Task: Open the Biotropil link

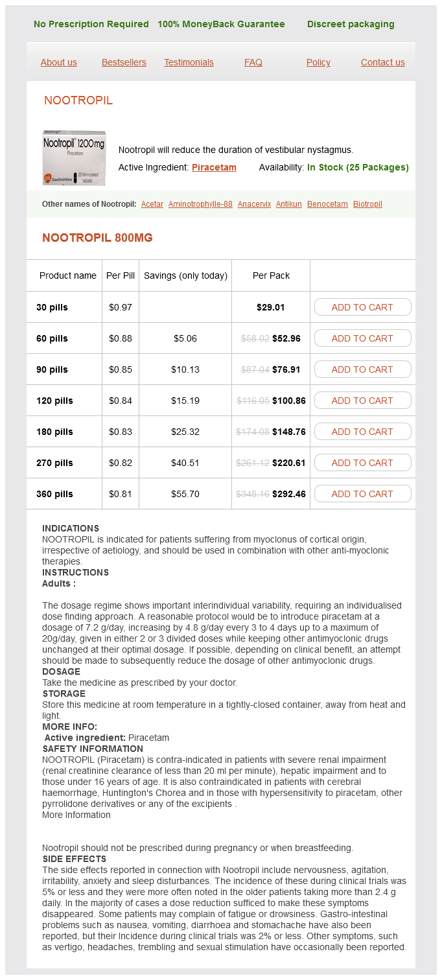Action: (x=367, y=204)
